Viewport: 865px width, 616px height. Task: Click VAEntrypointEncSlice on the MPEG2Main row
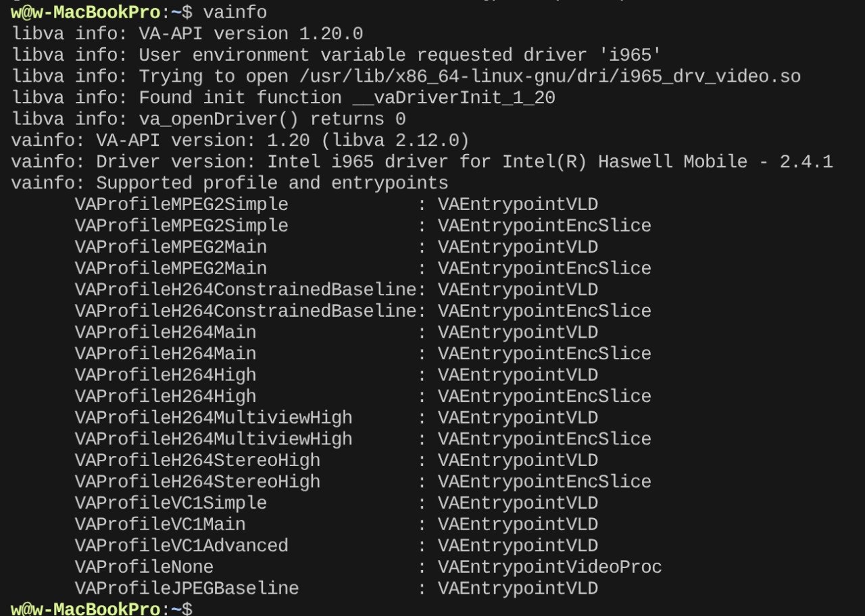(544, 269)
